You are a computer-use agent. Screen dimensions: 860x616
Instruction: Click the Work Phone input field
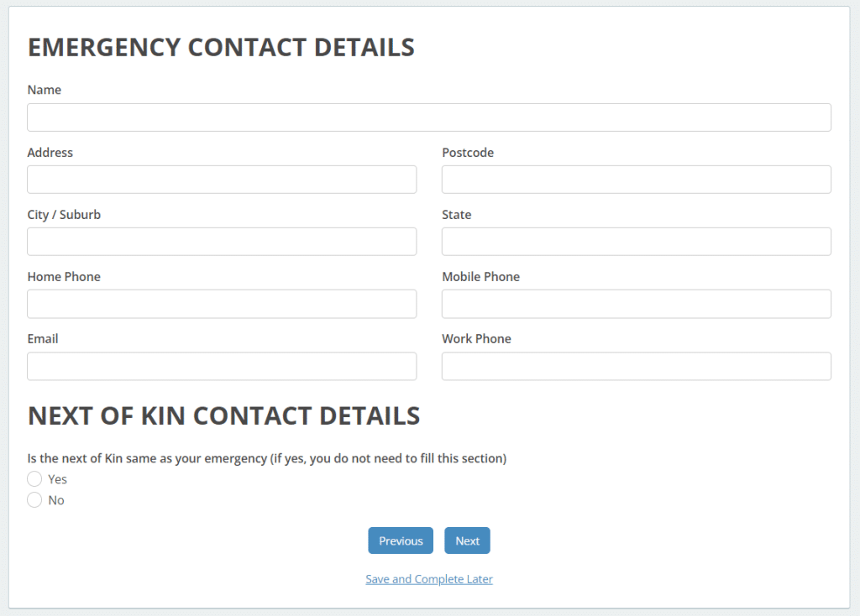tap(636, 366)
